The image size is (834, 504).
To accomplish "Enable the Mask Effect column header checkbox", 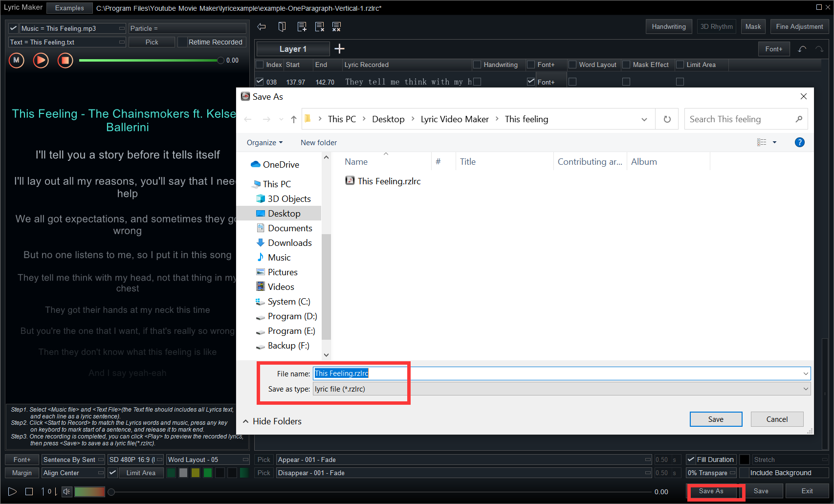I will (x=626, y=65).
